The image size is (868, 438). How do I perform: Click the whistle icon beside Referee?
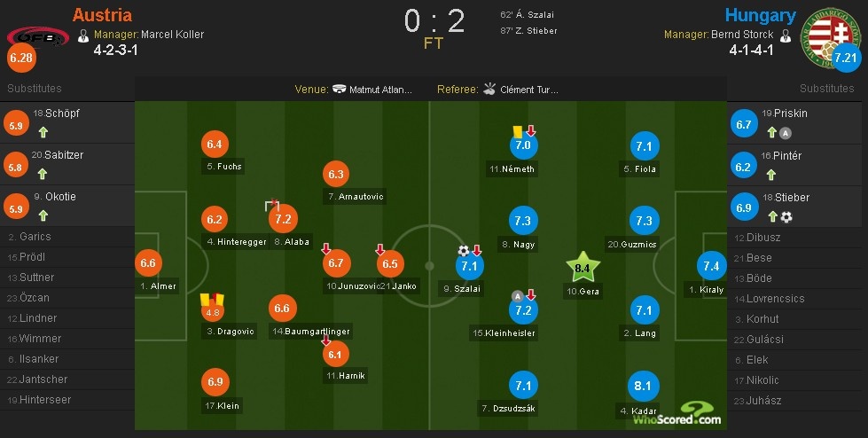(x=488, y=90)
